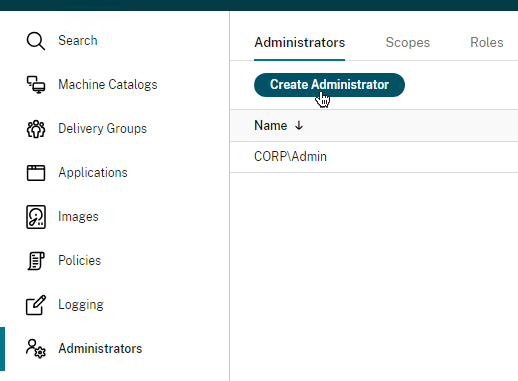This screenshot has height=381, width=518.
Task: Toggle Name column sort arrow
Action: coord(299,126)
